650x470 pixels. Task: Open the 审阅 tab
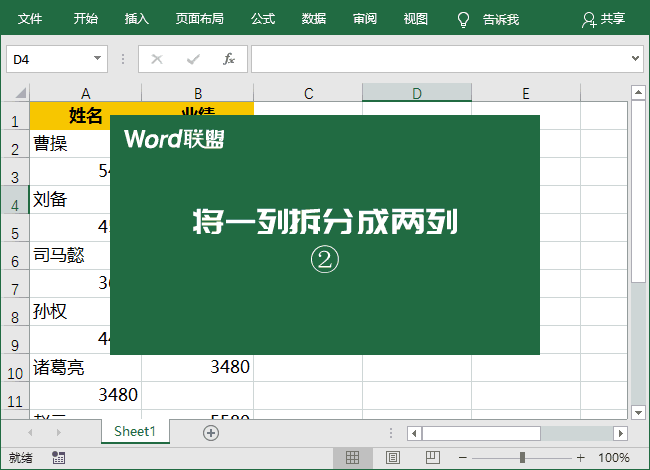tap(365, 19)
